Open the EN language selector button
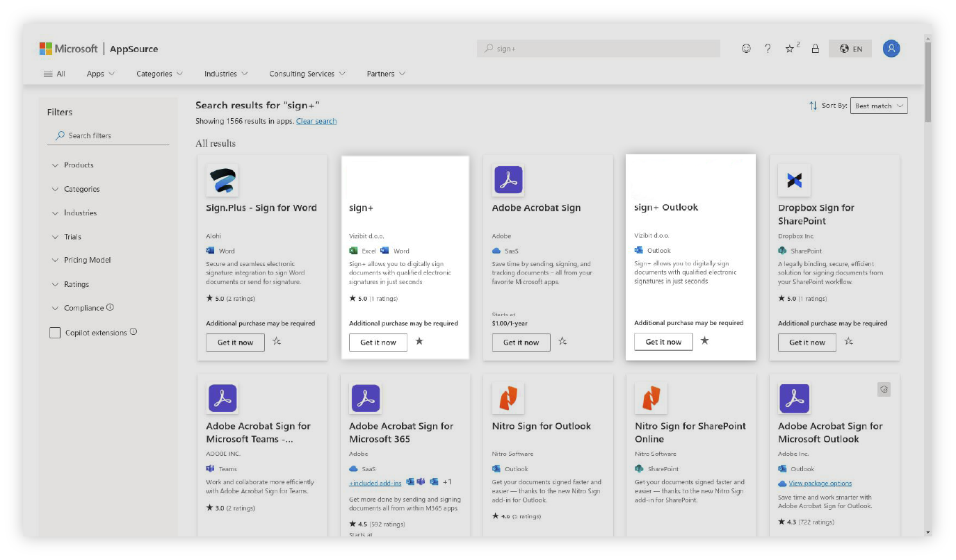Viewport: 956px width, 560px height. (x=850, y=49)
